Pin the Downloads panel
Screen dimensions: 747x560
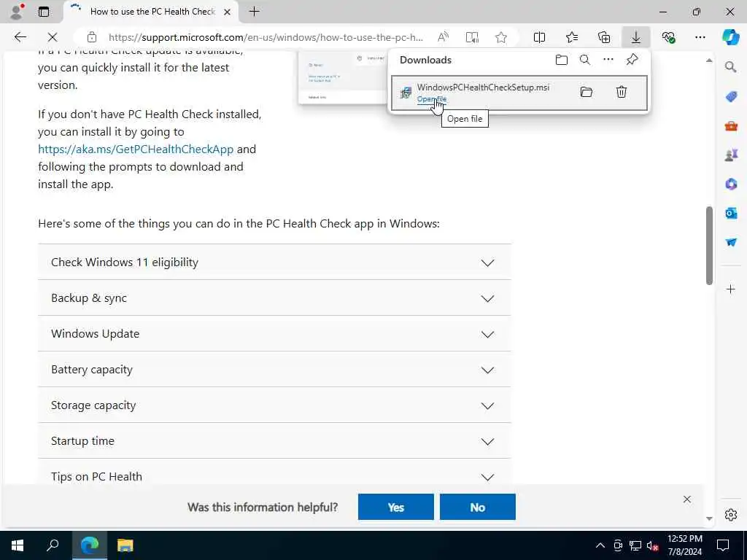(x=632, y=60)
